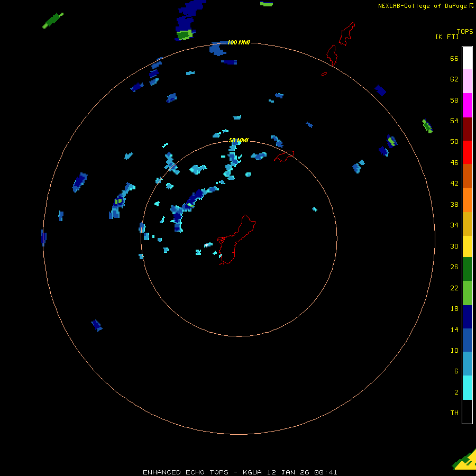Viewport: 476px width, 476px height.
Task: Click the 2 legend value label
Action: tap(456, 392)
